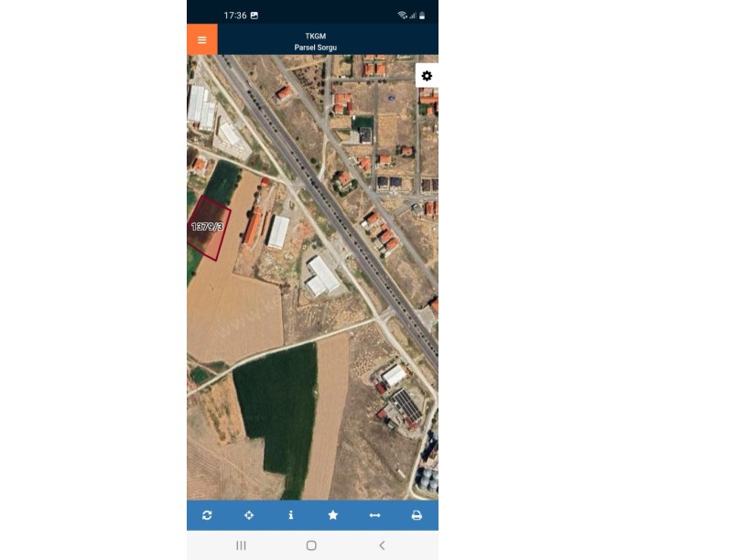Tap the Android recent apps button
Image resolution: width=747 pixels, height=560 pixels.
[241, 545]
